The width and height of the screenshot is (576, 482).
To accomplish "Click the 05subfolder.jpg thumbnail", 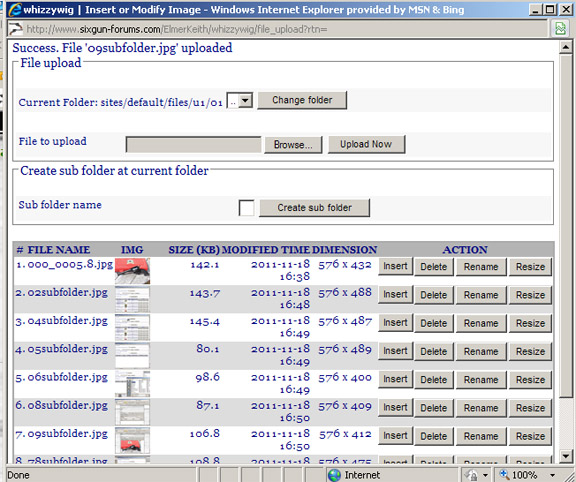I will coord(132,356).
